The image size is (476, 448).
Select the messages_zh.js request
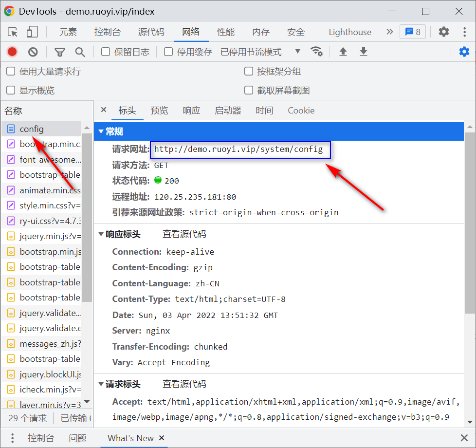pos(41,343)
